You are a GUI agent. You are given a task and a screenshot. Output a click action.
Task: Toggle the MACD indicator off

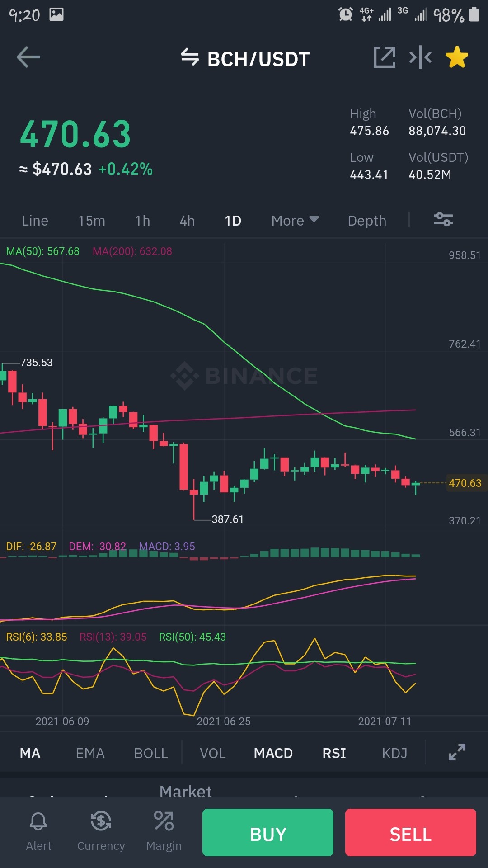click(273, 753)
